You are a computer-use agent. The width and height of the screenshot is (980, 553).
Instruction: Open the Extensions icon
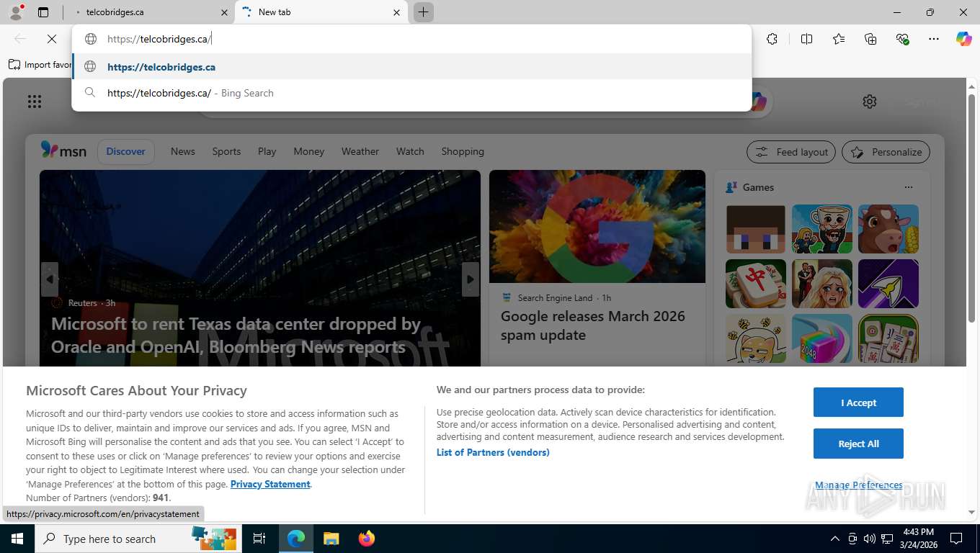(772, 39)
